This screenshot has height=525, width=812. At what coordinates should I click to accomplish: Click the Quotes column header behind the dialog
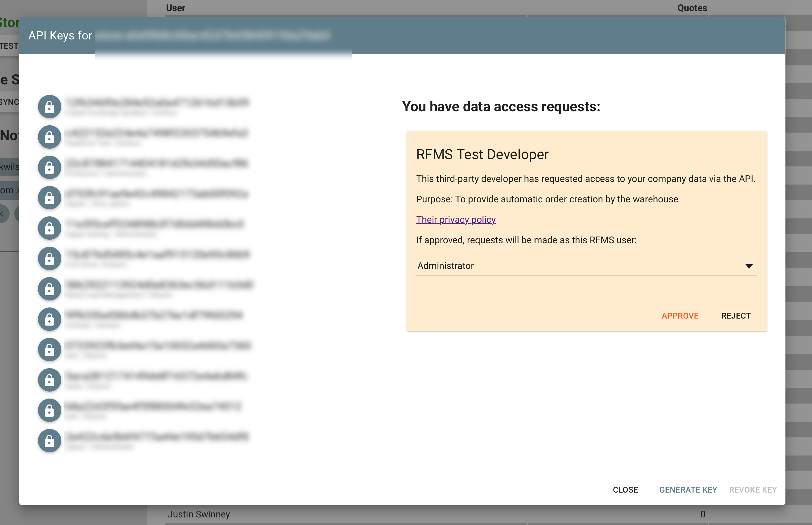[692, 8]
